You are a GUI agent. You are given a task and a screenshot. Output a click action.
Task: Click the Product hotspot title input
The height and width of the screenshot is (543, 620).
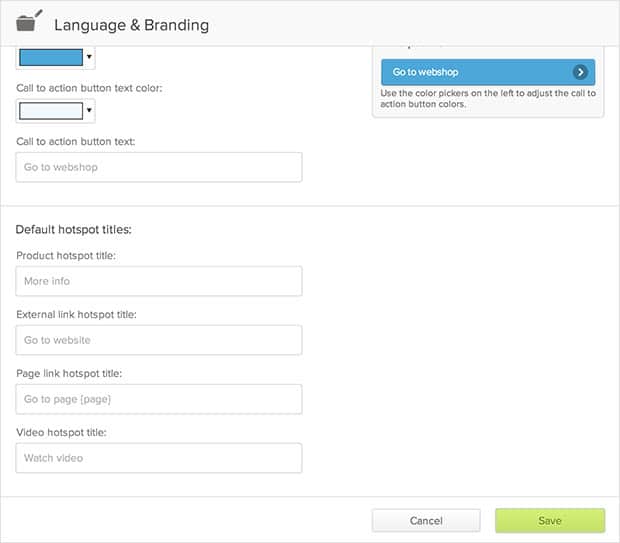pyautogui.click(x=159, y=281)
